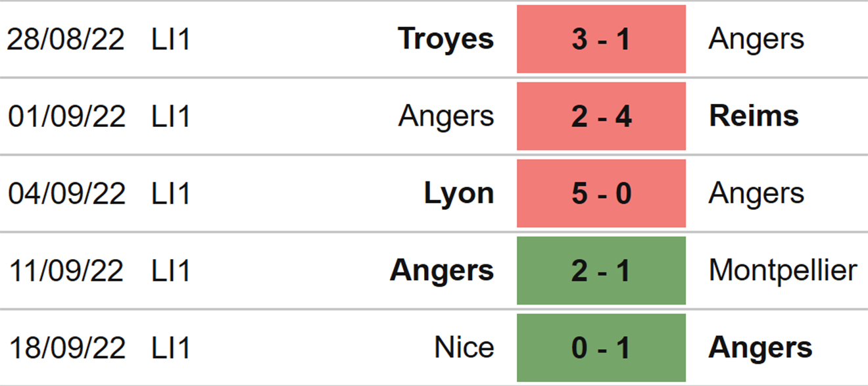The width and height of the screenshot is (868, 386).
Task: Select the 01/09/22 date
Action: (66, 116)
